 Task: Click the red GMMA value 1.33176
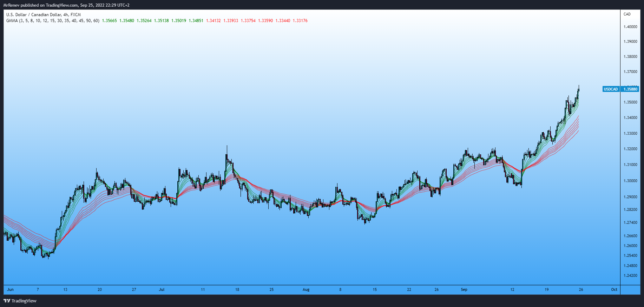click(300, 21)
